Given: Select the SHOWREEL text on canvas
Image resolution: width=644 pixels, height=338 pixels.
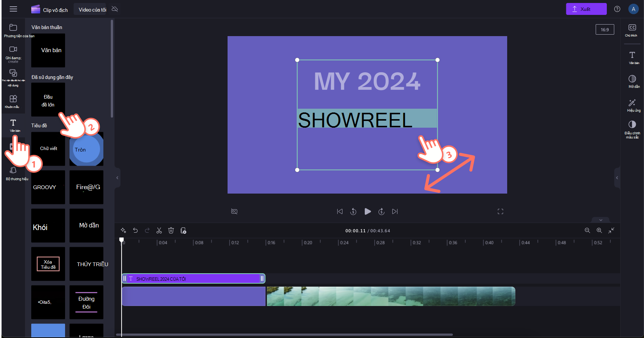Looking at the screenshot, I should pyautogui.click(x=355, y=120).
